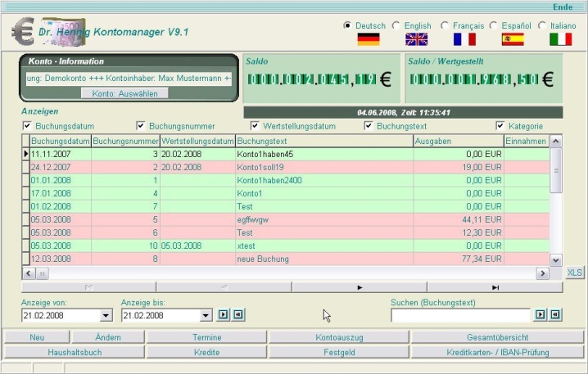Uncheck the Buchungsdatum column checkbox

(27, 126)
